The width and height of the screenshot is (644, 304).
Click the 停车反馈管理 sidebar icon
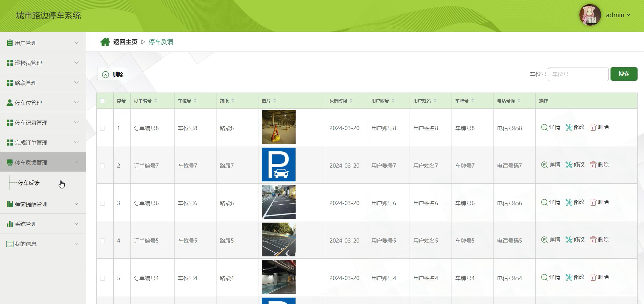[x=10, y=162]
